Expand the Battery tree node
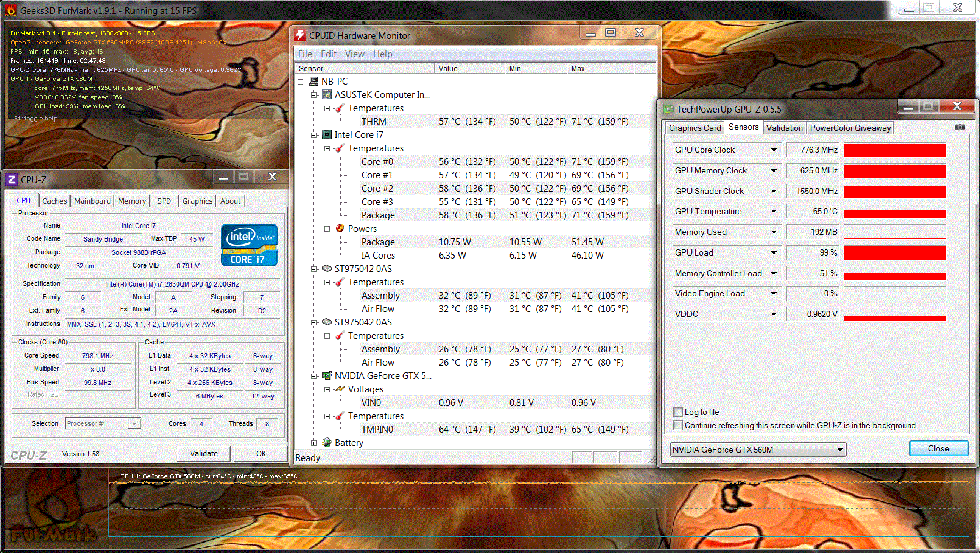 pos(314,443)
